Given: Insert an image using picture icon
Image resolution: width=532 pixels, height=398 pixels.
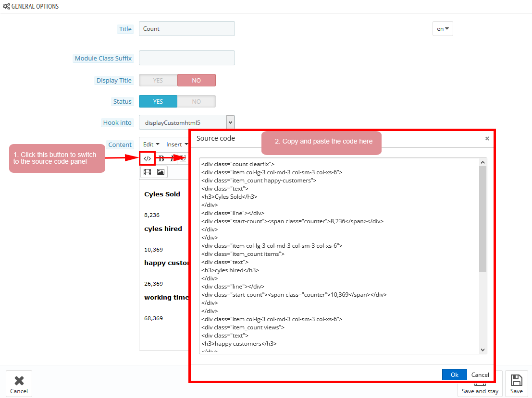Looking at the screenshot, I should click(x=161, y=172).
